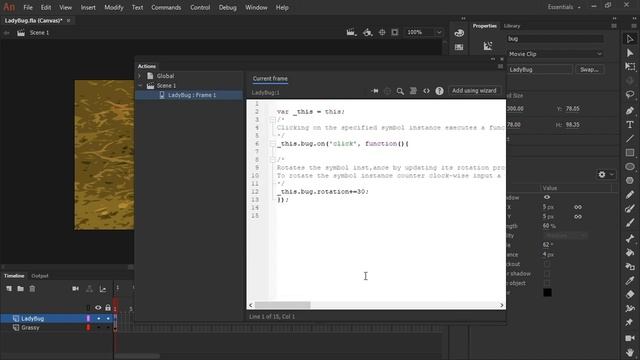Viewport: 640px width, 360px height.
Task: Click the Format Code icon in Actions
Action: pos(413,91)
